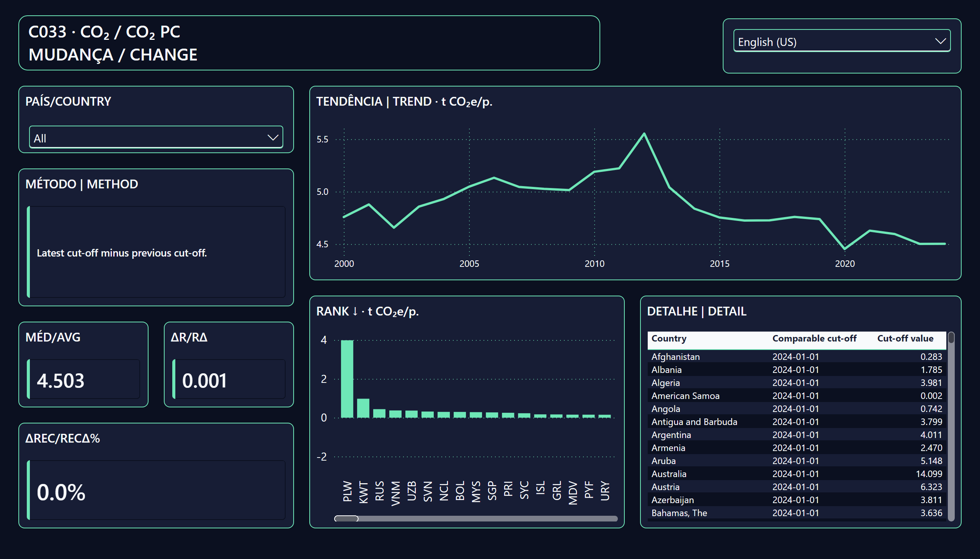Sort the table by Country column header
The height and width of the screenshot is (559, 980).
click(669, 338)
